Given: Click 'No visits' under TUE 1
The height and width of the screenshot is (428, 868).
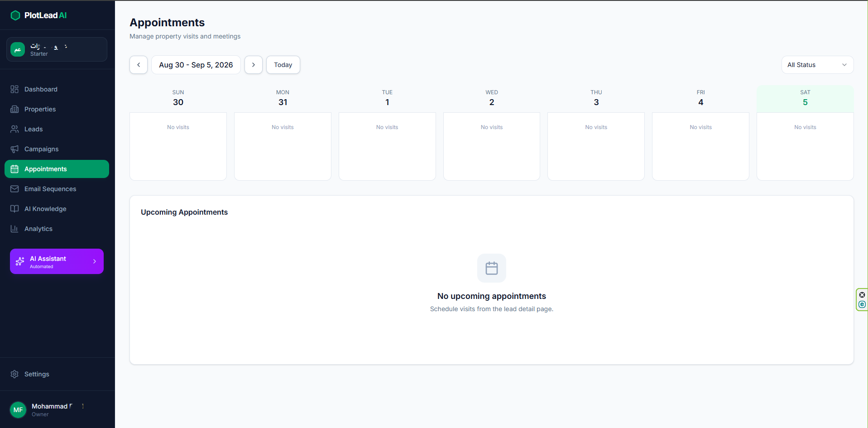Looking at the screenshot, I should [387, 127].
